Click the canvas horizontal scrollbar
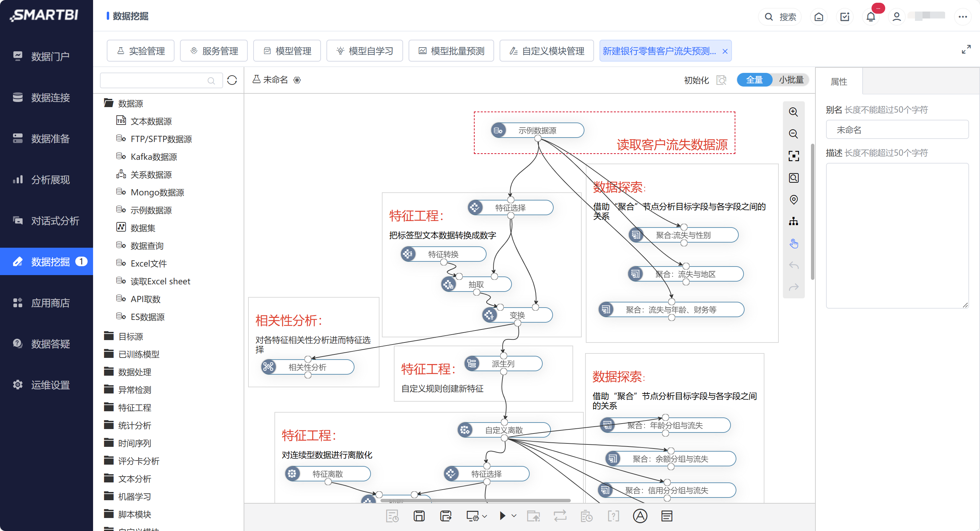Viewport: 980px width, 531px height. [475, 501]
